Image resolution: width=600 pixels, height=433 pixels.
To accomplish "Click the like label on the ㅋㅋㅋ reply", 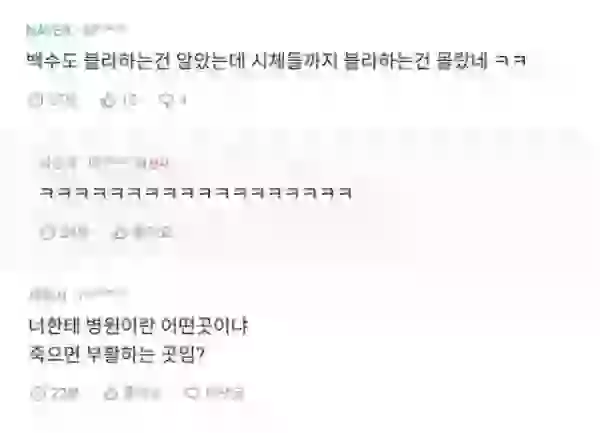I will click(152, 232).
